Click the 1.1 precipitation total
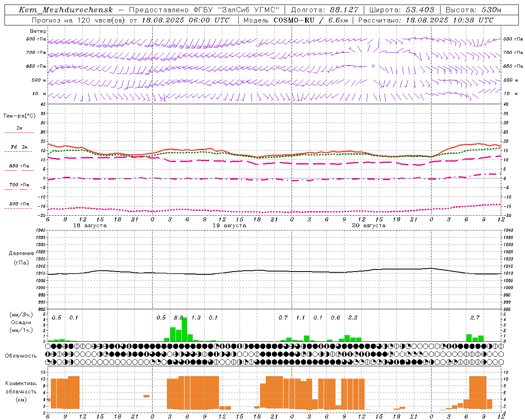 coord(301,317)
